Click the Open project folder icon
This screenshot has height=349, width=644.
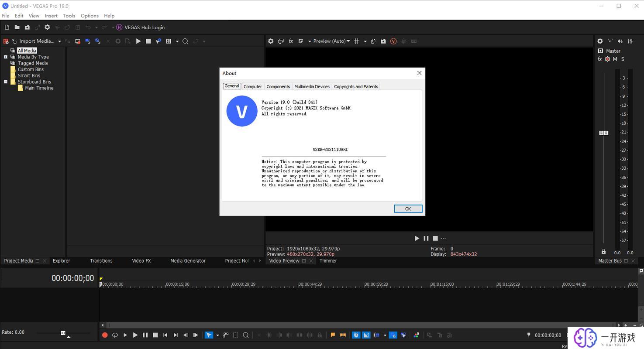17,27
